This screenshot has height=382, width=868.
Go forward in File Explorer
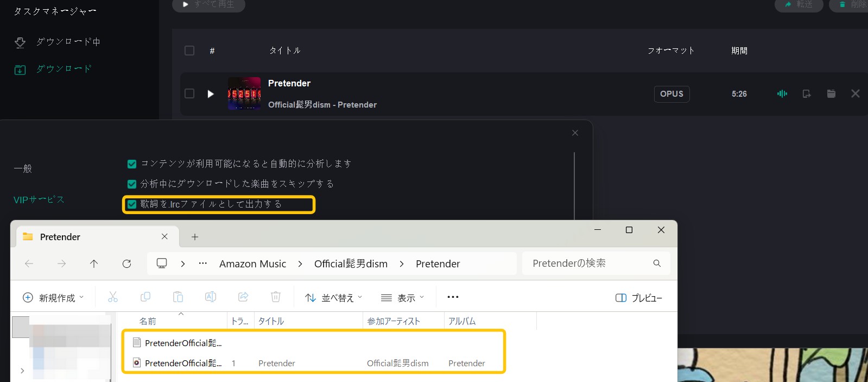62,264
